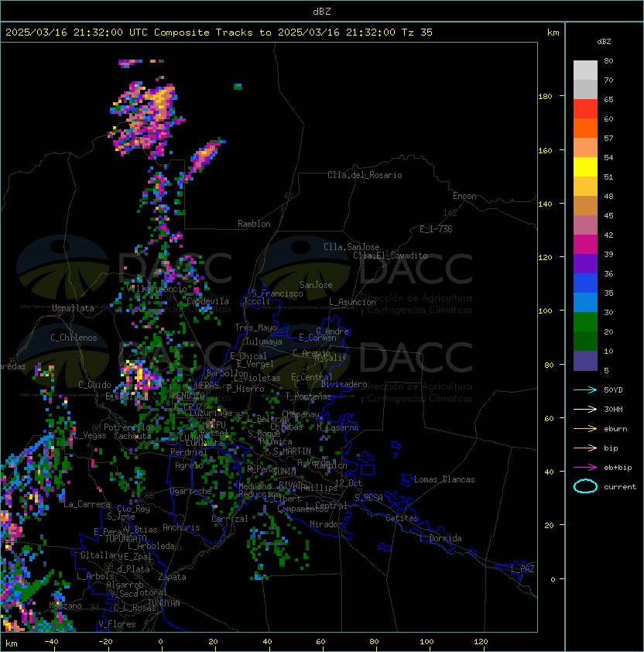Click the JUNIN label
The height and width of the screenshot is (652, 644).
284,471
